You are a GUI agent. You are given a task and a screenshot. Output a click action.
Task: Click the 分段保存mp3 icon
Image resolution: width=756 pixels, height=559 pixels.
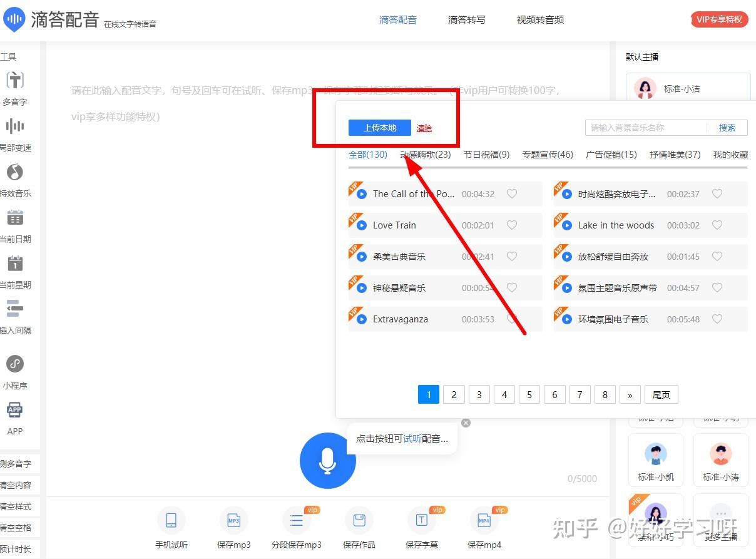pyautogui.click(x=297, y=521)
